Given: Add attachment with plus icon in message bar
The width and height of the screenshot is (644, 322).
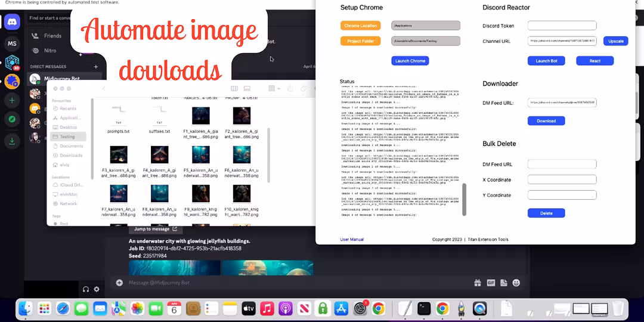Looking at the screenshot, I should tap(119, 283).
